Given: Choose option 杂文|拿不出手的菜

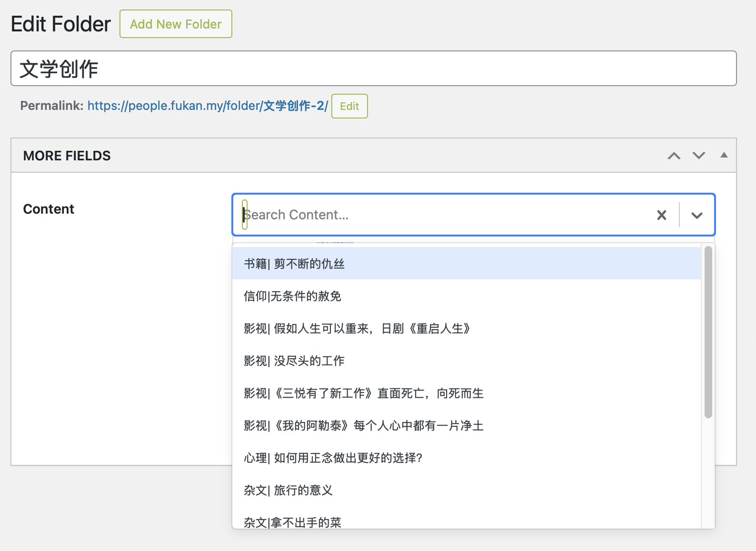Looking at the screenshot, I should coord(292,521).
